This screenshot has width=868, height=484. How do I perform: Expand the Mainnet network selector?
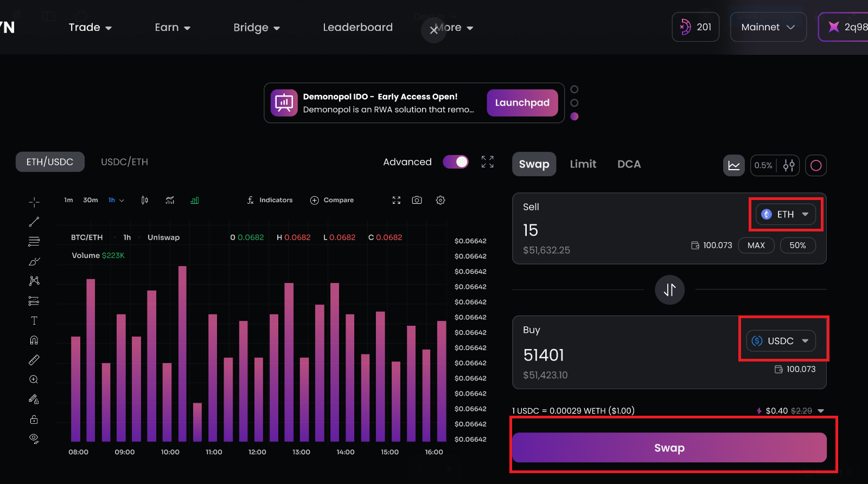tap(768, 27)
